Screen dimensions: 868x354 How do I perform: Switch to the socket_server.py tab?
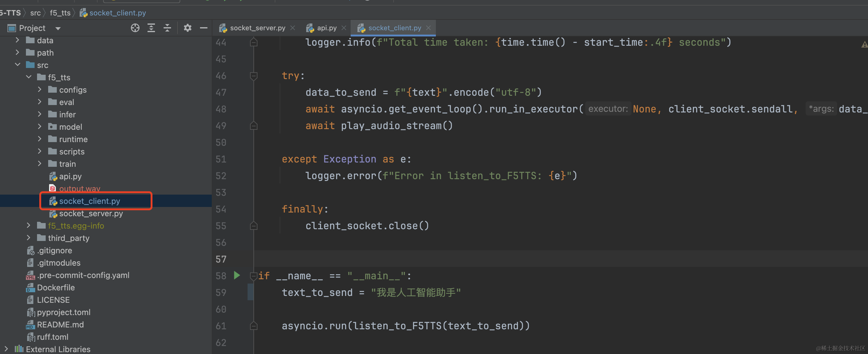tap(257, 28)
